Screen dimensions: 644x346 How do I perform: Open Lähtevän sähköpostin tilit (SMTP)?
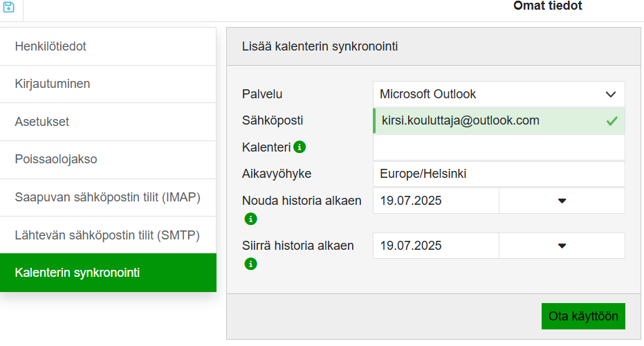[108, 235]
